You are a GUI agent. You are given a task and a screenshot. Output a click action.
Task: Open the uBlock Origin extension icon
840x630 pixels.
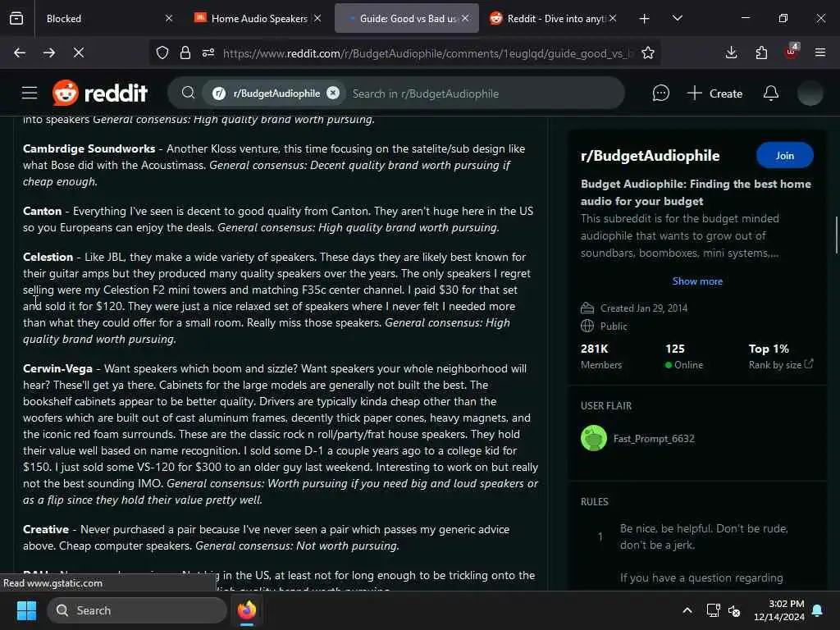pos(792,52)
